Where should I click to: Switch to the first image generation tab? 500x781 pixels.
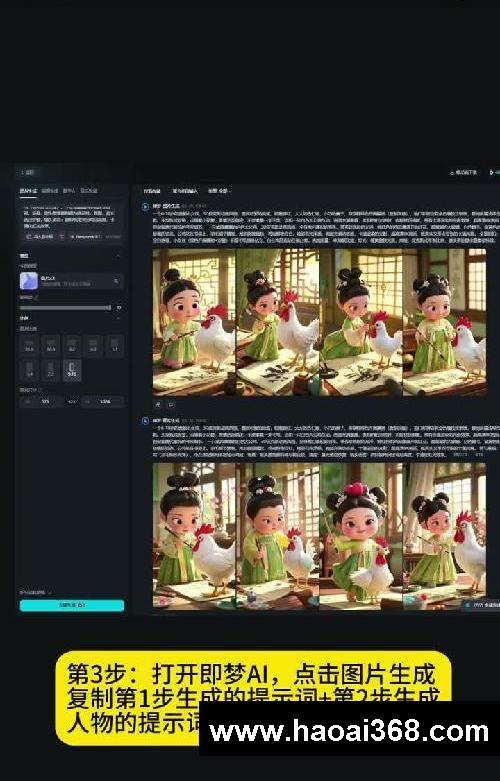[x=28, y=191]
